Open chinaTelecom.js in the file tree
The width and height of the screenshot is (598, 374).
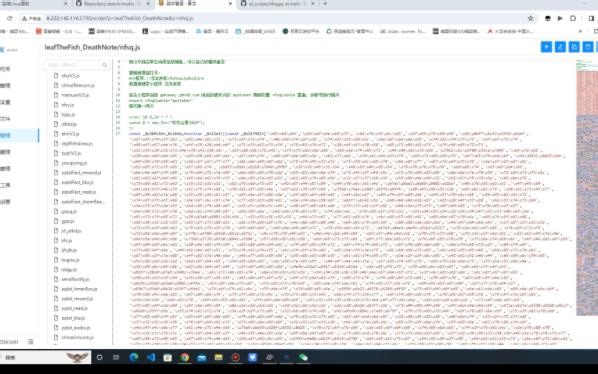tap(78, 85)
